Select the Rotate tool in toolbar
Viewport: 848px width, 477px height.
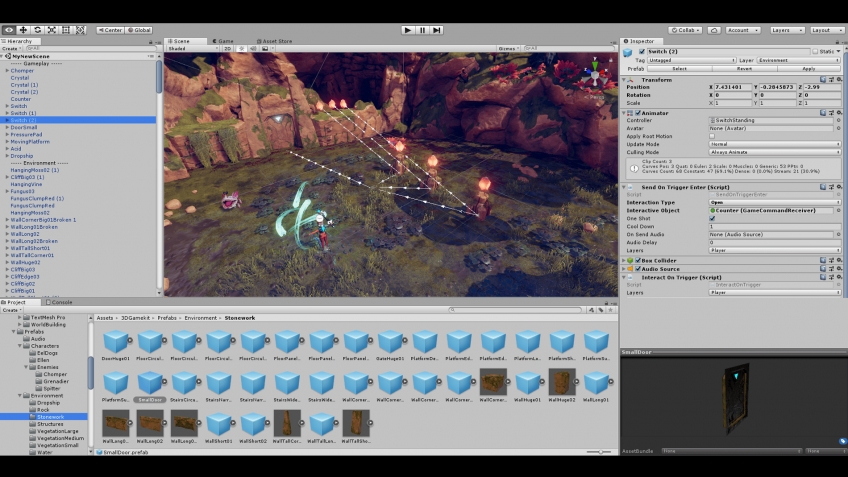point(37,30)
